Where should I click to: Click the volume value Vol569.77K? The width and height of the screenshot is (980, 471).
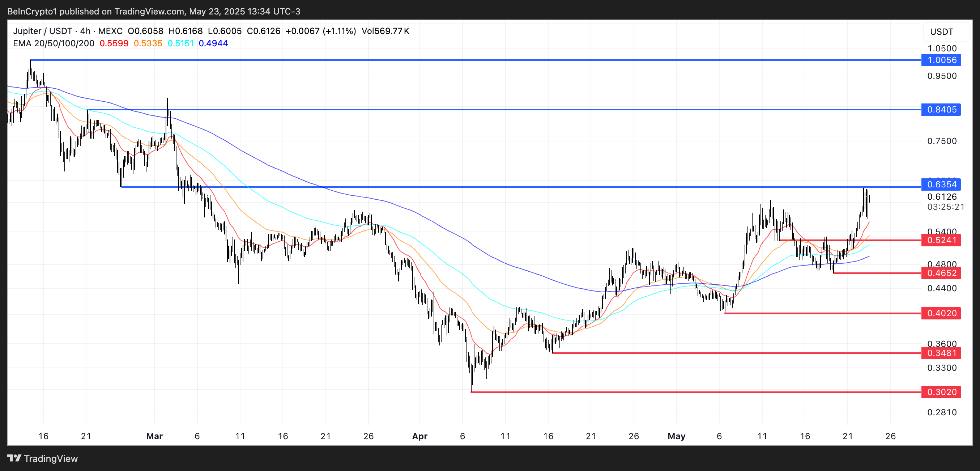pyautogui.click(x=385, y=31)
